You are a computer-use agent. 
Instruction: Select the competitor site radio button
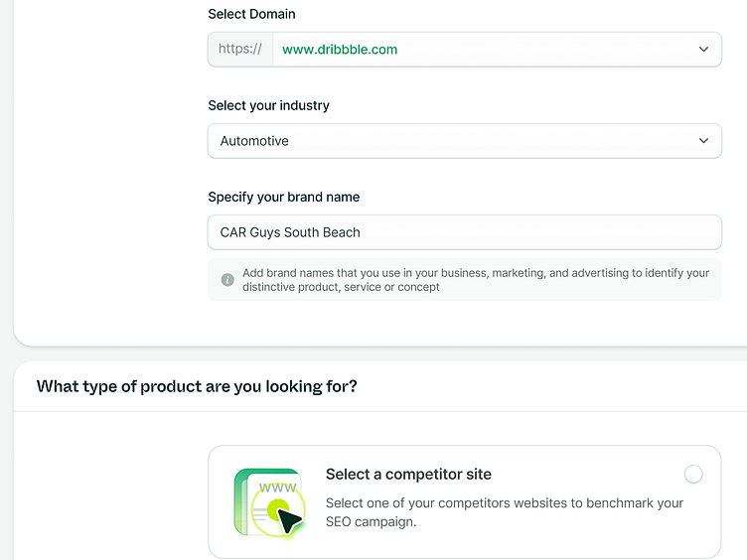[693, 475]
